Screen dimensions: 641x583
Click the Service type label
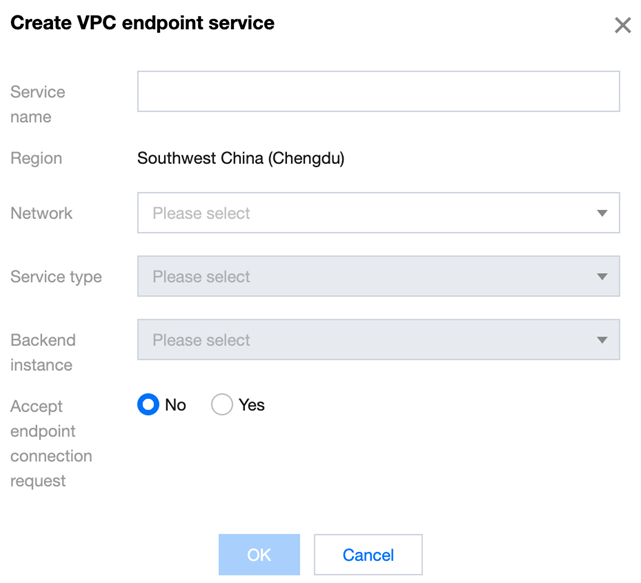point(56,277)
